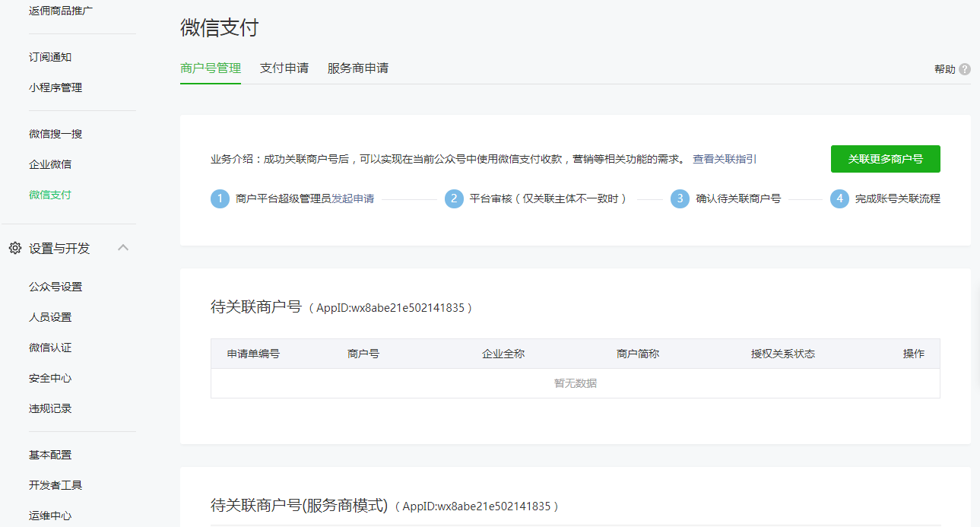Click the first AppID:wx8abe21e502141835 text

coord(390,308)
